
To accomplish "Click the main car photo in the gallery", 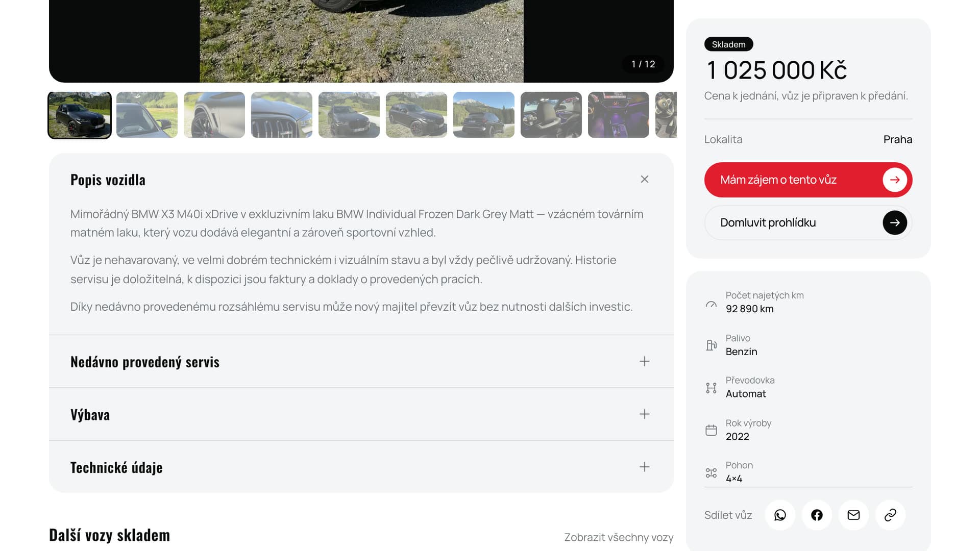I will click(361, 41).
